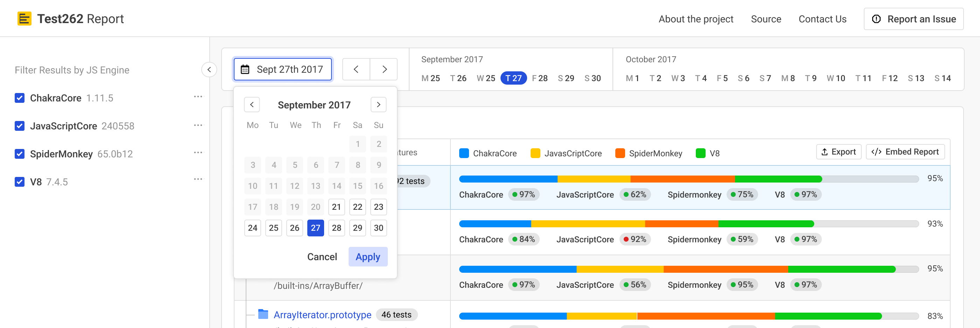Show previous month in calendar popup
The height and width of the screenshot is (328, 980).
(x=251, y=105)
